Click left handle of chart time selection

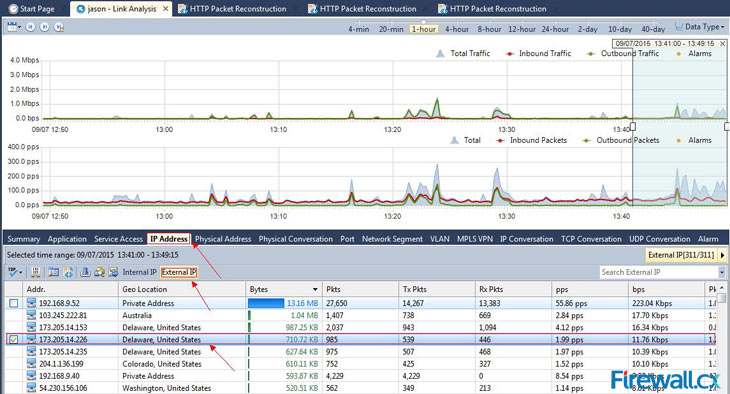[633, 126]
